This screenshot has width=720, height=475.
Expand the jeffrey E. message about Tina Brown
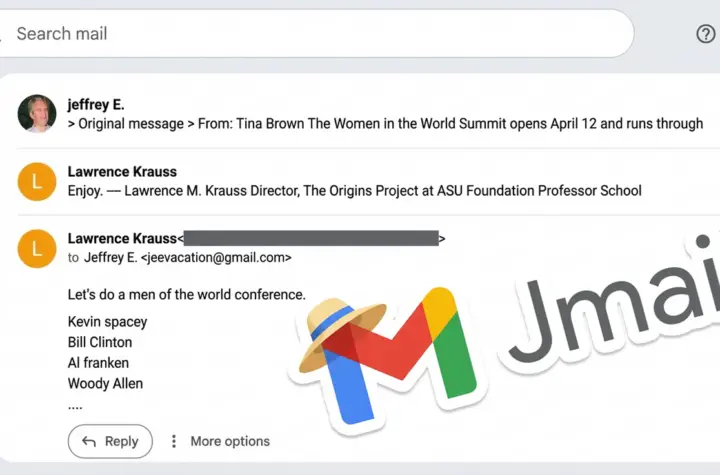pos(368,114)
